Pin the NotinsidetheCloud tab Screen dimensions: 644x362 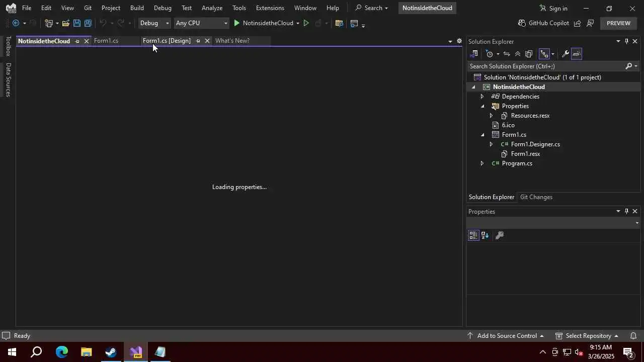77,41
